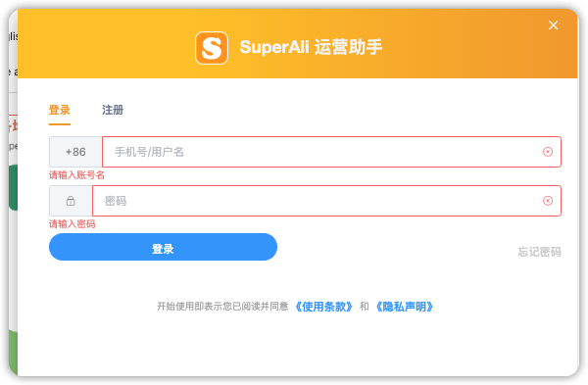Click the lock icon beside password field
Screen dimensions: 588x385
[71, 201]
